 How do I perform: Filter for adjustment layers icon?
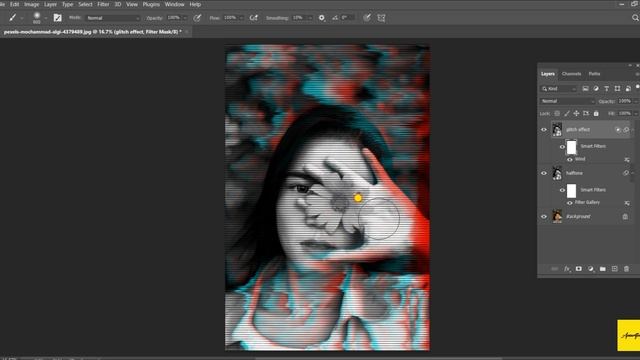click(596, 89)
